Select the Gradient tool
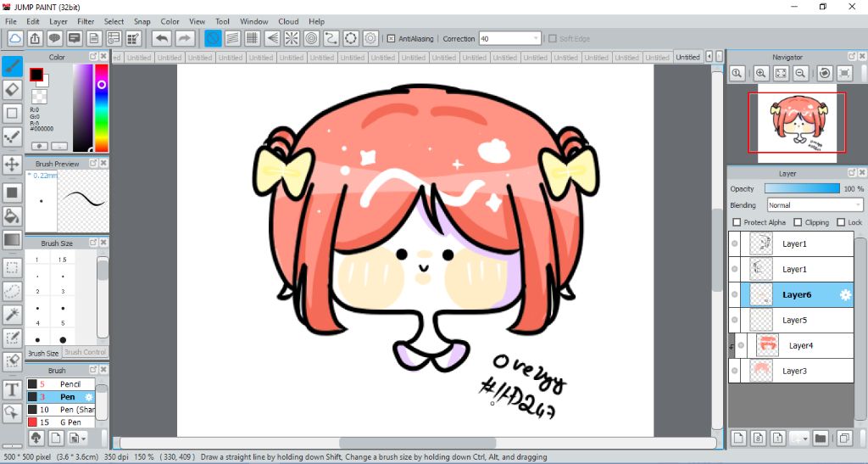Viewport: 868px width, 464px height. pos(12,240)
